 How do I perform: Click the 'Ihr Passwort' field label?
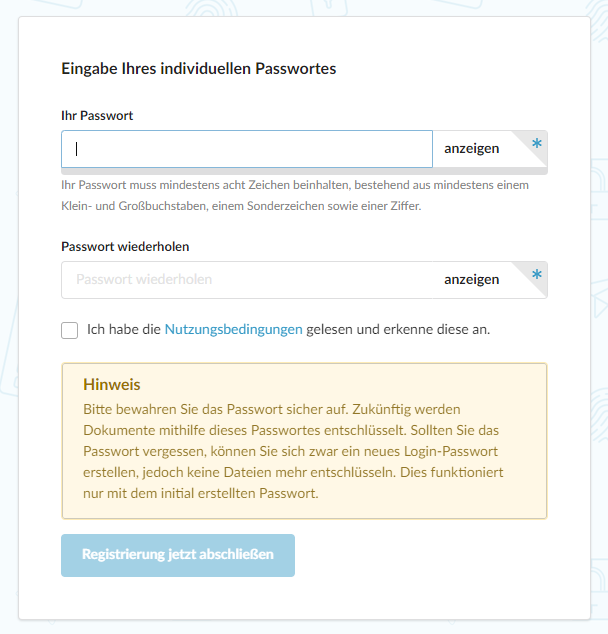point(97,116)
